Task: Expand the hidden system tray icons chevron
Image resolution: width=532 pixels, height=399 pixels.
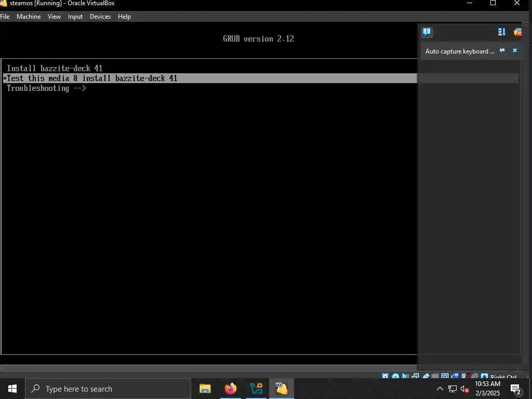Action: pyautogui.click(x=440, y=389)
